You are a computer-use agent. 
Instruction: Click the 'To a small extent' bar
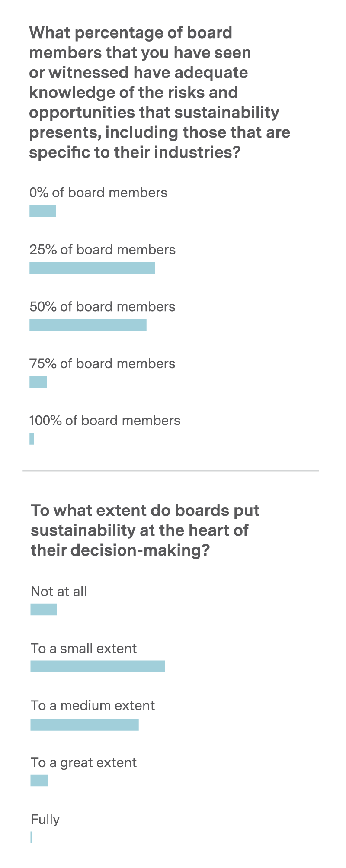[x=98, y=666]
